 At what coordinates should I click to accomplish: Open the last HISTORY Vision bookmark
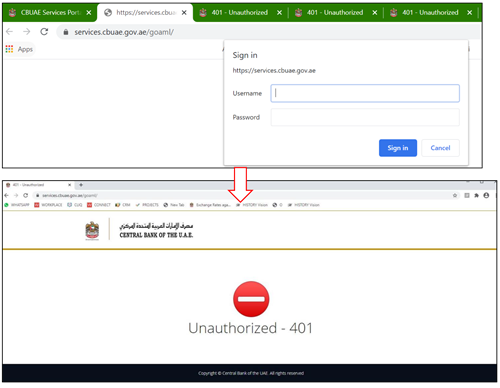pos(304,205)
